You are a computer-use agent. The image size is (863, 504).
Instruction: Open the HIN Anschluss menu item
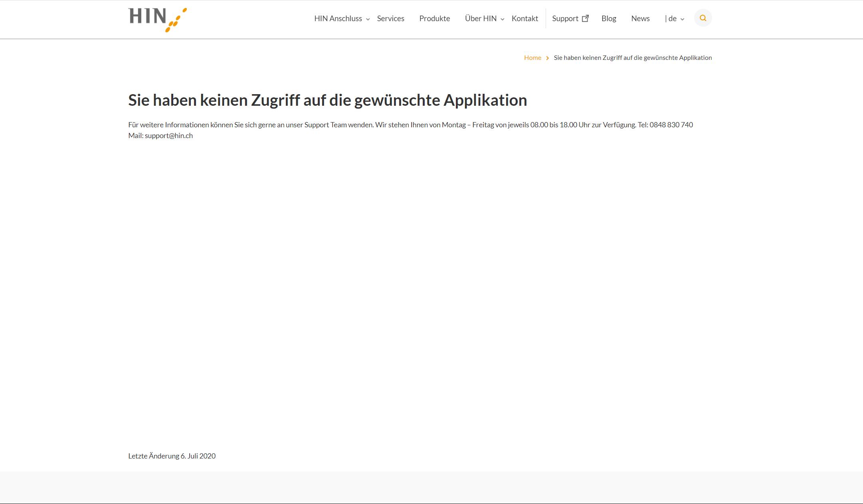click(338, 18)
